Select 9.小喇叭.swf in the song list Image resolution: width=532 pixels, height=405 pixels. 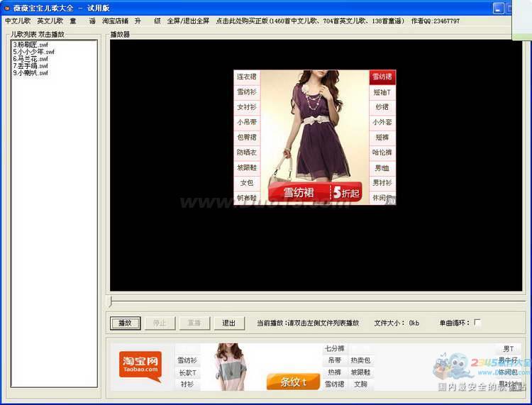coord(31,73)
